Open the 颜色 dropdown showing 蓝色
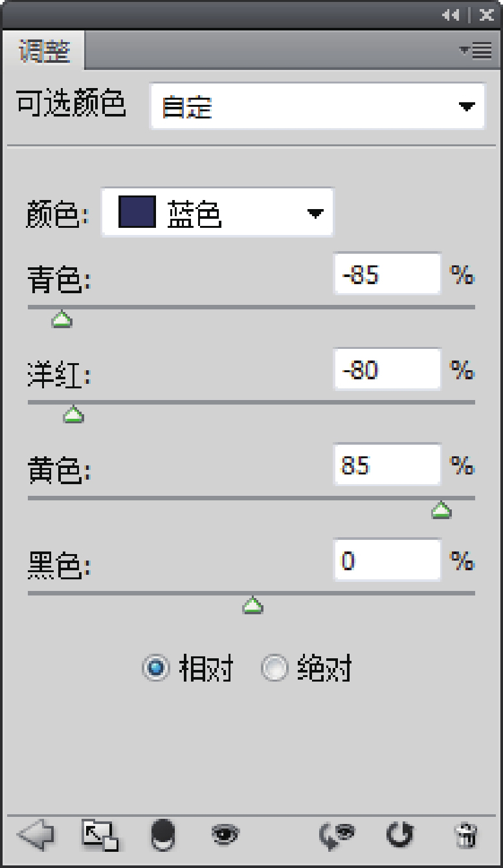503x868 pixels. coord(218,212)
